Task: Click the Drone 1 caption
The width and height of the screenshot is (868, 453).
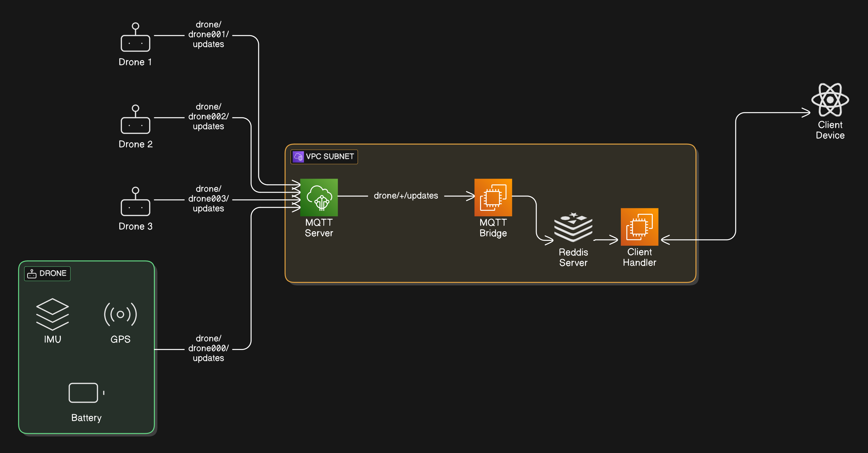Action: point(135,62)
